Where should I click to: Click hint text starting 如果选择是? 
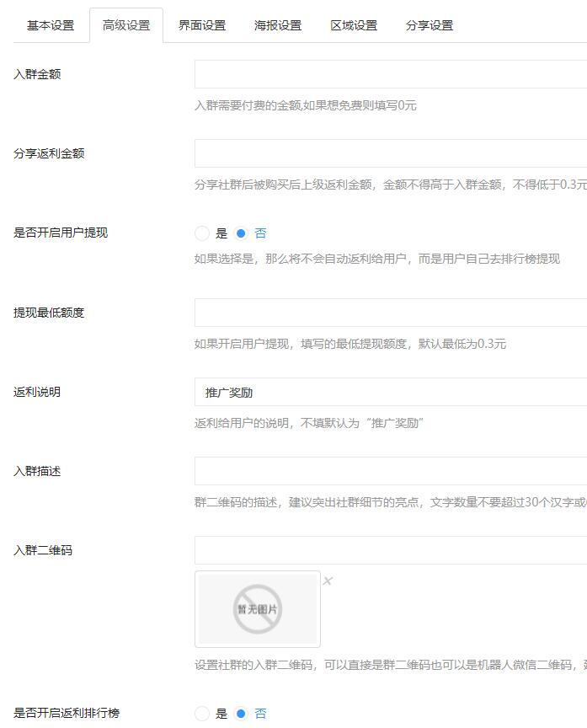(377, 259)
